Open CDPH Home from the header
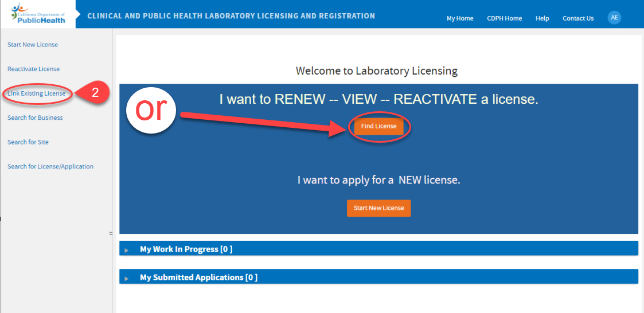This screenshot has width=644, height=313. (x=504, y=18)
